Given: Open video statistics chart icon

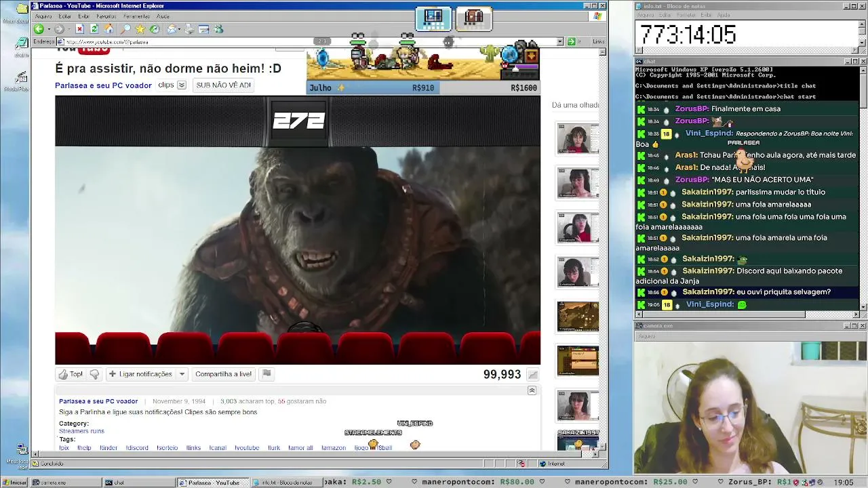Looking at the screenshot, I should click(x=533, y=374).
